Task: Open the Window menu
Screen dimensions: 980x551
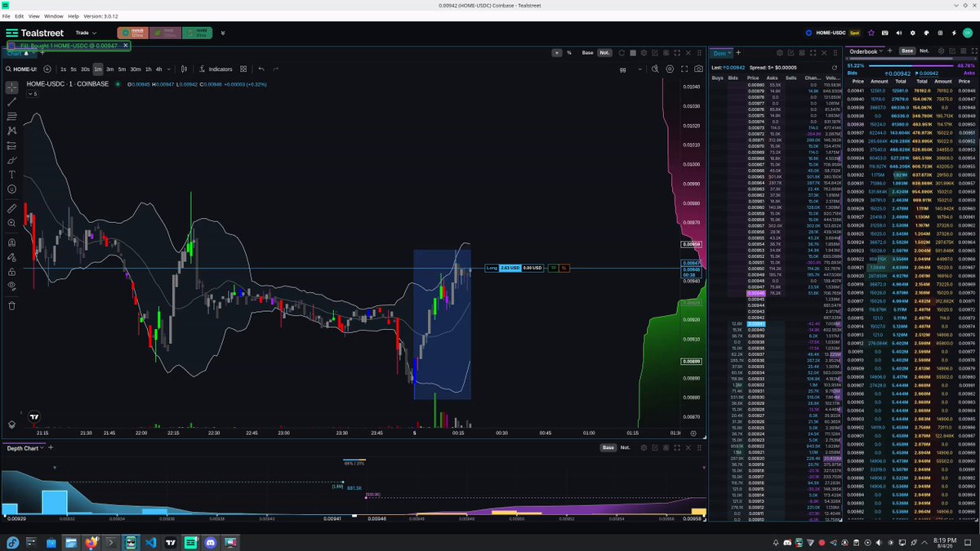Action: 53,16
